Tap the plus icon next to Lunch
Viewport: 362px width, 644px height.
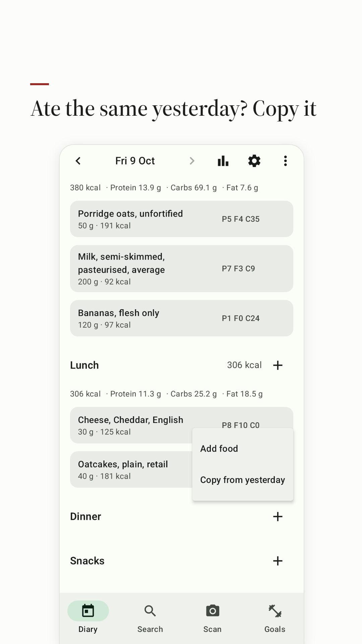(278, 365)
